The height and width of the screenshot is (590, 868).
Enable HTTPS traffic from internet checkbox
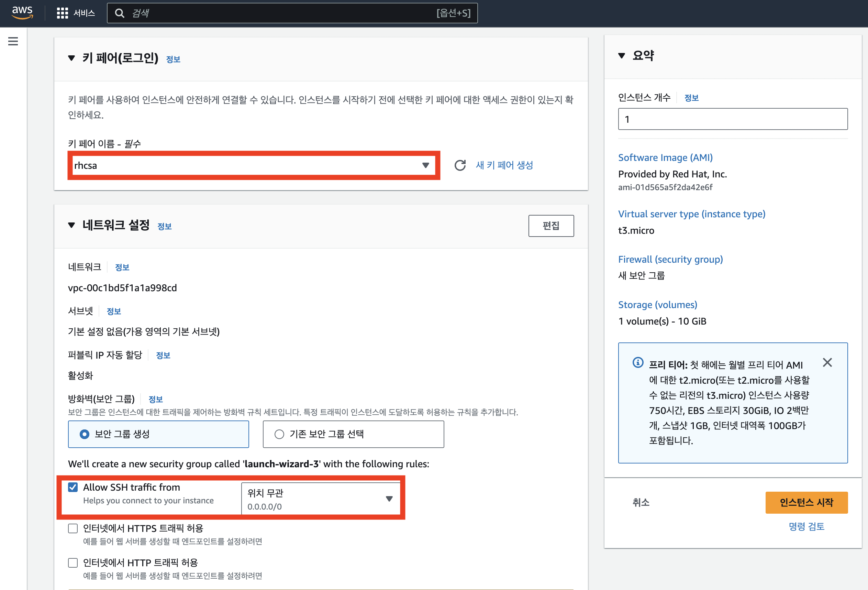[73, 528]
